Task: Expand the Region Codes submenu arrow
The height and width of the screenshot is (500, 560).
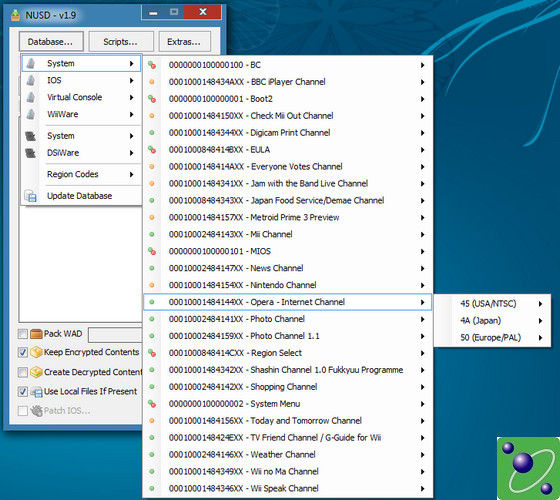Action: [x=131, y=174]
